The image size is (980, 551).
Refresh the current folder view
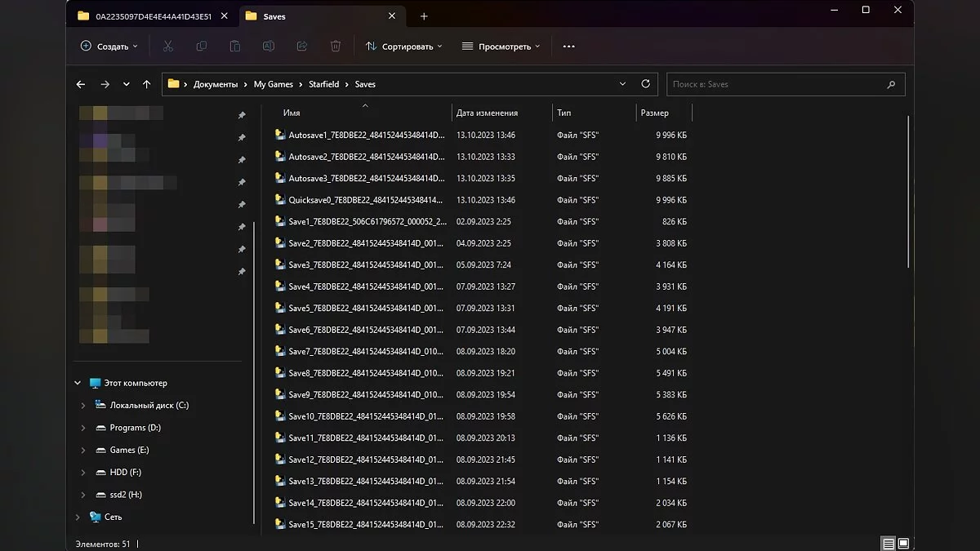point(645,84)
